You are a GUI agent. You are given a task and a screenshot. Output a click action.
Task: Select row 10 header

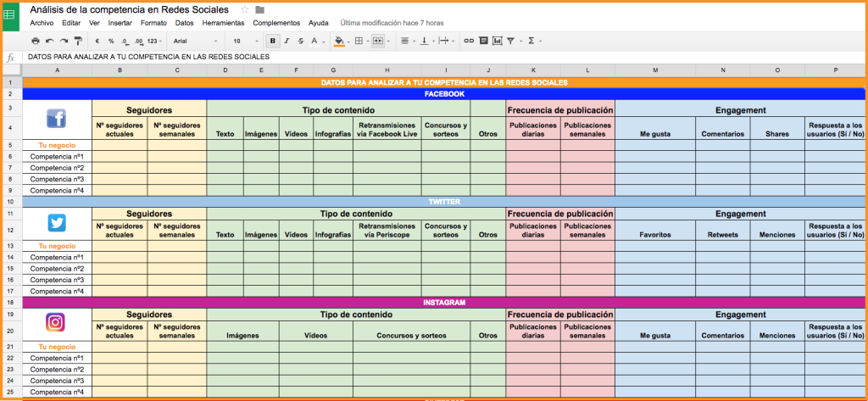click(11, 202)
